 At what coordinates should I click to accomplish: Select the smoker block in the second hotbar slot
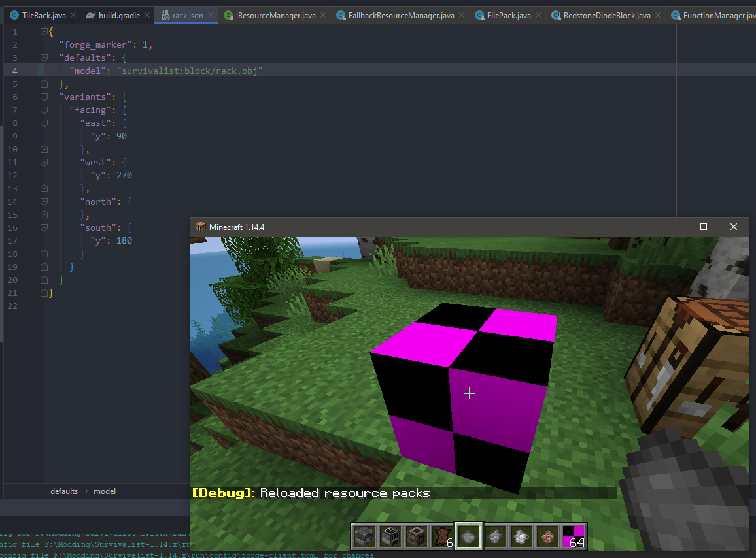click(390, 536)
